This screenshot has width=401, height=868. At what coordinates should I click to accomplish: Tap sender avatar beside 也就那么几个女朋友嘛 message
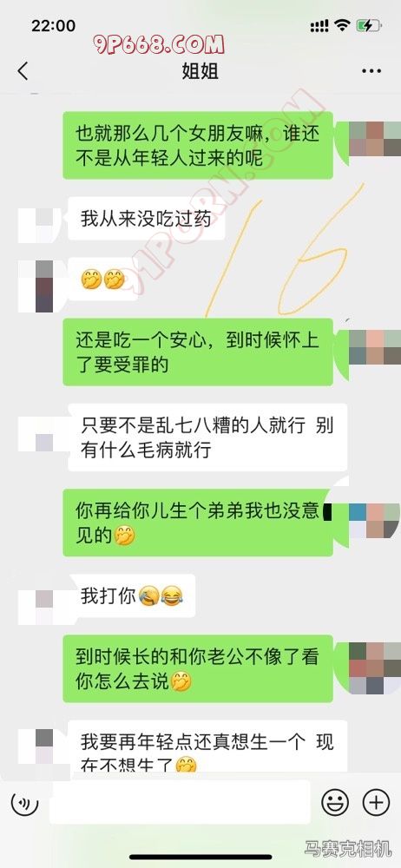click(375, 139)
